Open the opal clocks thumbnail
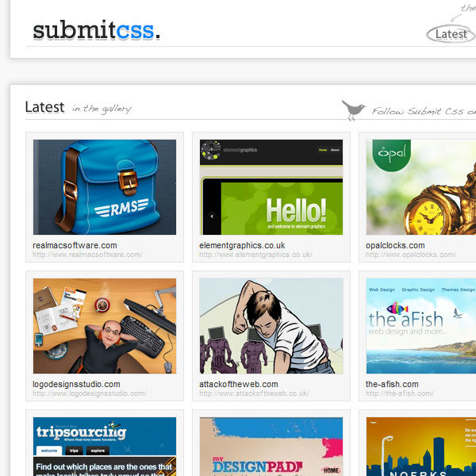The height and width of the screenshot is (476, 476). point(421,187)
